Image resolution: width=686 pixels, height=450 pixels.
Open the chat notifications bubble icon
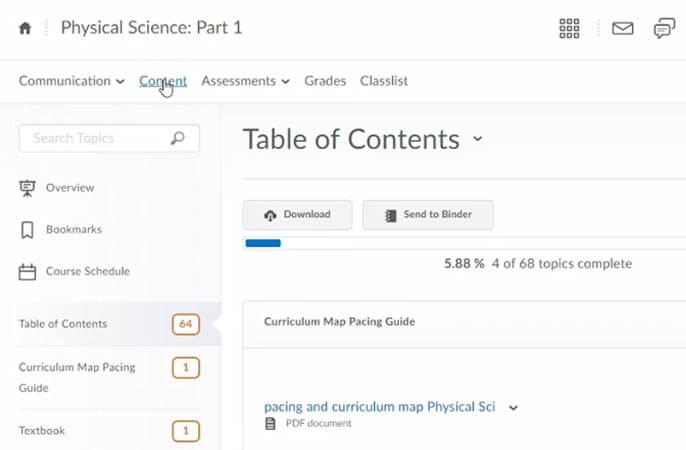point(664,28)
